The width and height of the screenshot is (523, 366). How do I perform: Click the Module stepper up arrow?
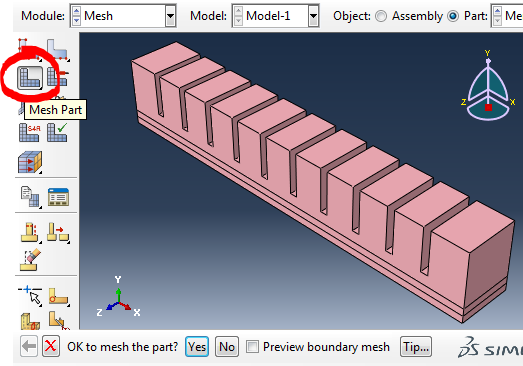76,11
